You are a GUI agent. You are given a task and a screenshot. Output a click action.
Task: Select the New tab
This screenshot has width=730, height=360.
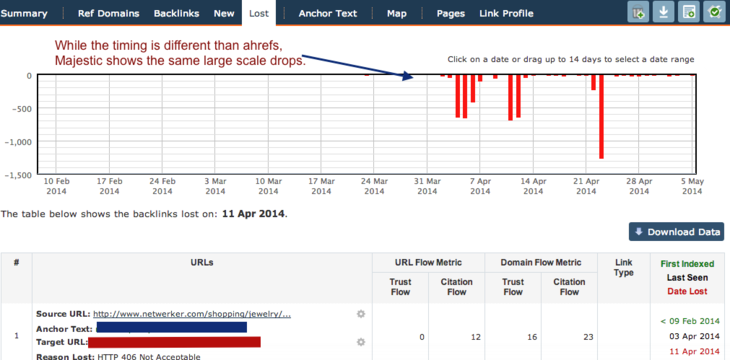click(224, 14)
